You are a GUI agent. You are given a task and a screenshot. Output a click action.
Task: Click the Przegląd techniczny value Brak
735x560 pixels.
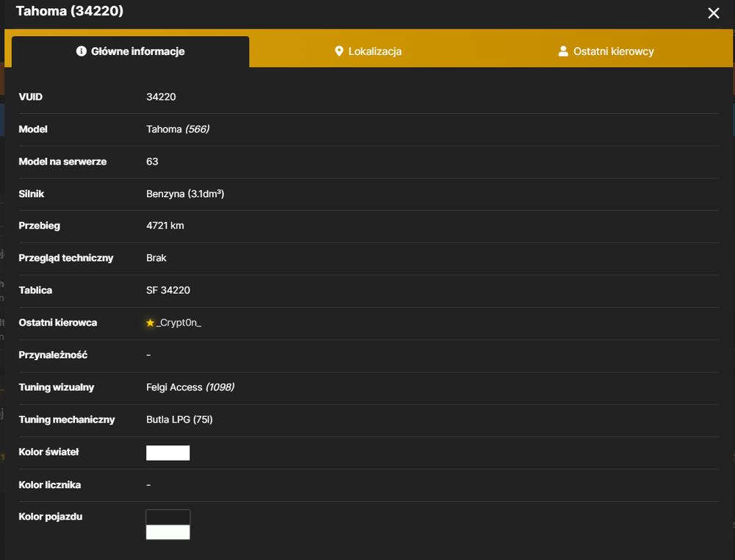(x=156, y=258)
